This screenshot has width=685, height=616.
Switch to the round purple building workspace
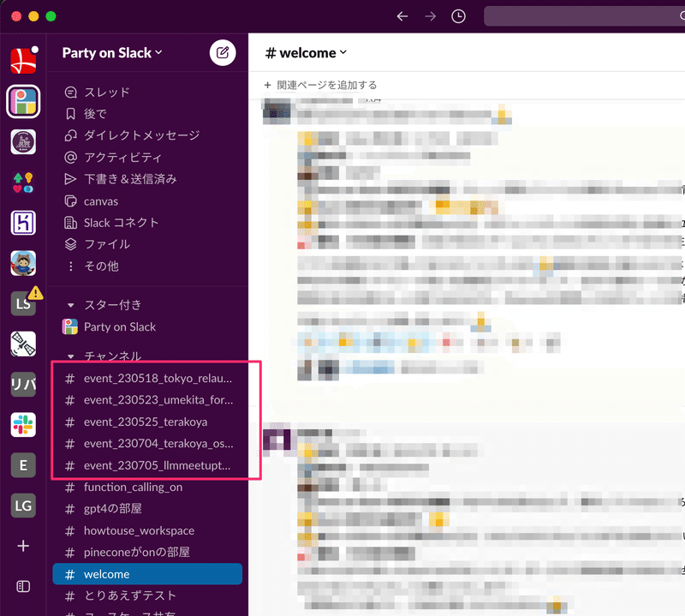[x=23, y=142]
